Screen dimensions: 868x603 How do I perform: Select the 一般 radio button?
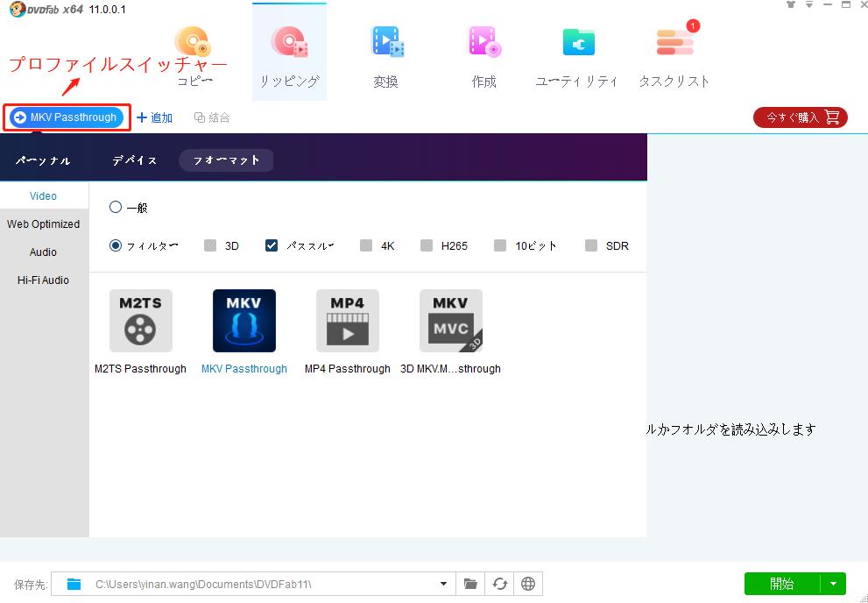pos(115,207)
